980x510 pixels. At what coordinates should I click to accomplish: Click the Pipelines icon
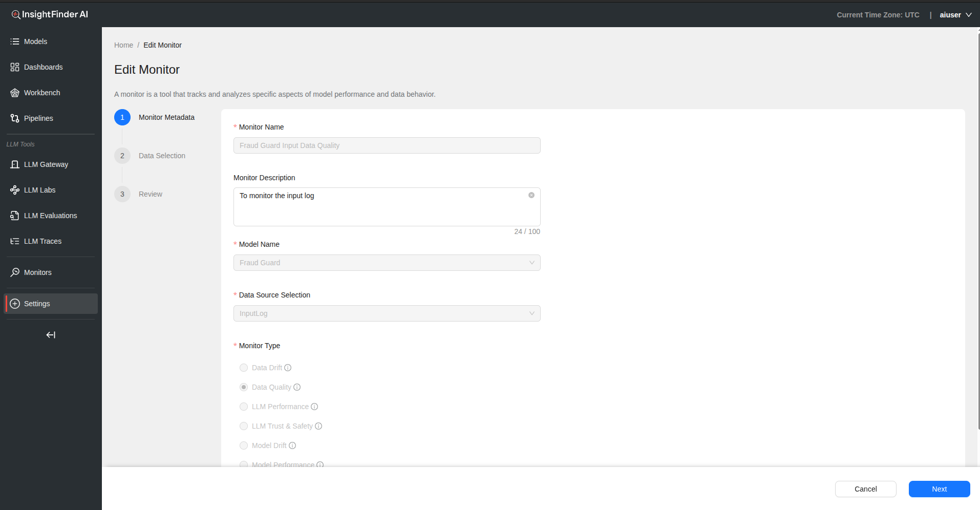click(x=15, y=118)
